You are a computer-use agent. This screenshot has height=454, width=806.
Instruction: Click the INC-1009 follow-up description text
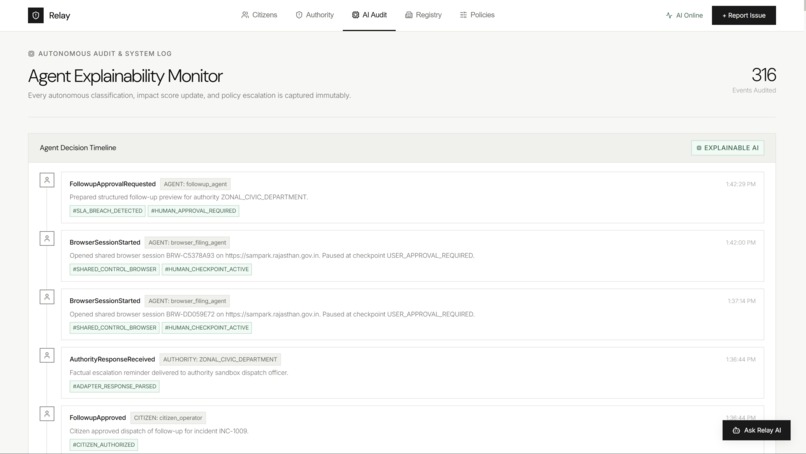click(x=159, y=431)
